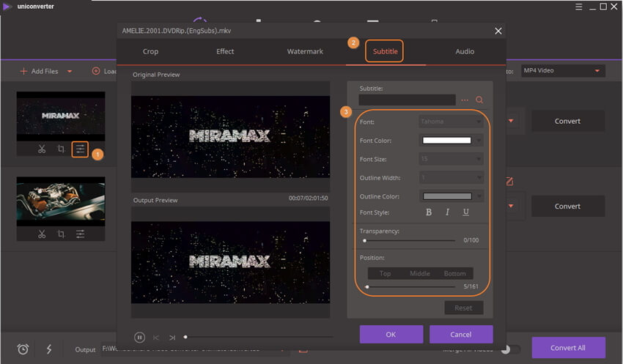
Task: Go to next frame in preview
Action: [172, 338]
